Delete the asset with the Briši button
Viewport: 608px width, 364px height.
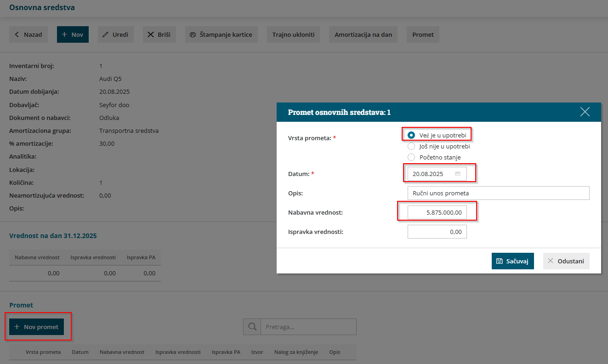pos(159,34)
